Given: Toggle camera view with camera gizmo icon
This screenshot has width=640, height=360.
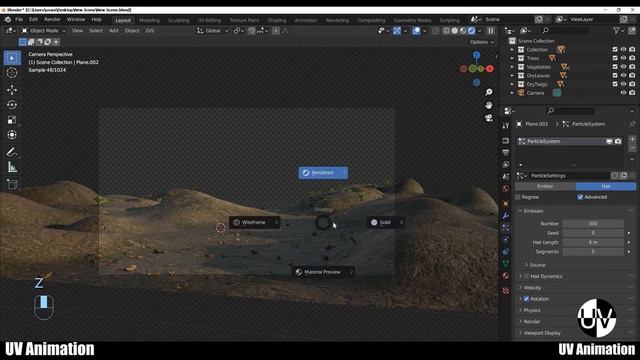Looking at the screenshot, I should (x=489, y=118).
